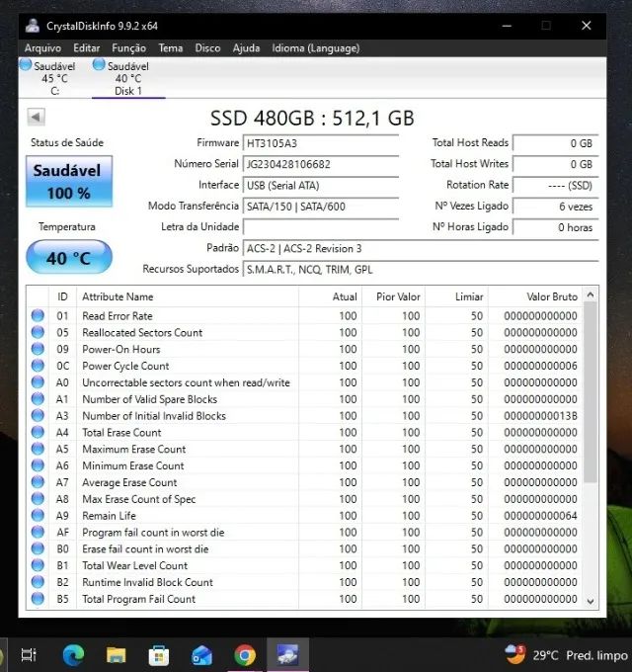The height and width of the screenshot is (672, 632).
Task: Click status orb for Total Erase Count
Action: (x=38, y=432)
